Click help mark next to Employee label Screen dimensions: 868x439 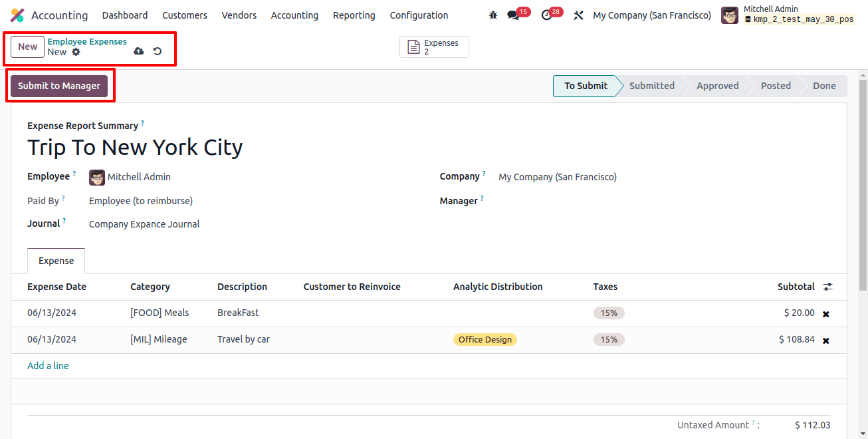tap(74, 174)
